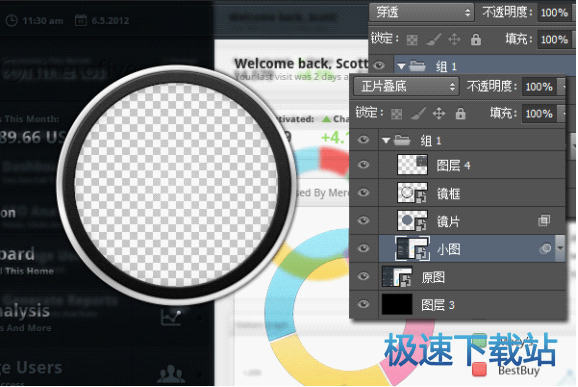The height and width of the screenshot is (387, 578).
Task: Click the yellow segment of the large donut chart
Action: point(324,363)
